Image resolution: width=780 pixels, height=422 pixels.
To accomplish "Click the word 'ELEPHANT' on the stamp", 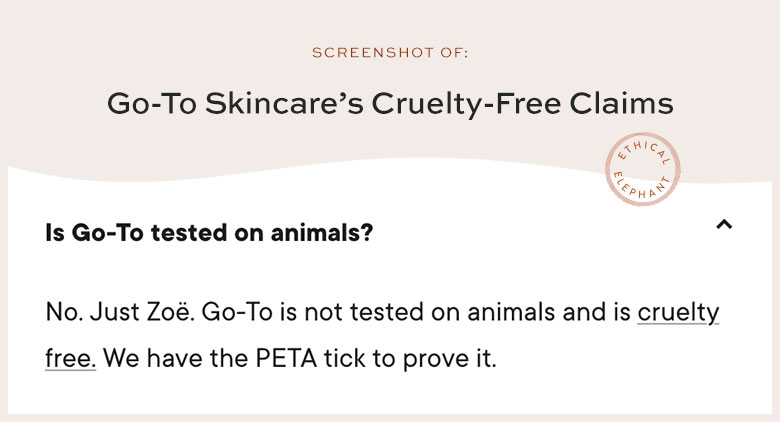I will pyautogui.click(x=641, y=187).
